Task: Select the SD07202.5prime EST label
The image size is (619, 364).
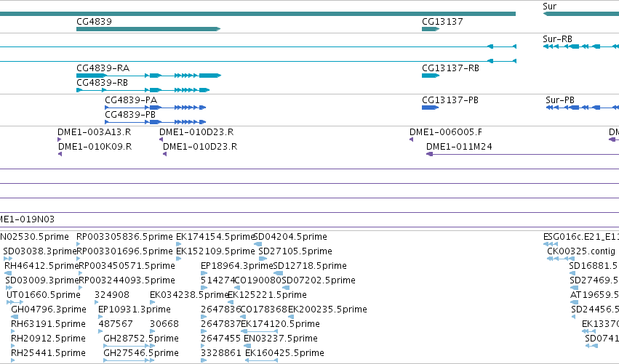Action: [x=319, y=280]
